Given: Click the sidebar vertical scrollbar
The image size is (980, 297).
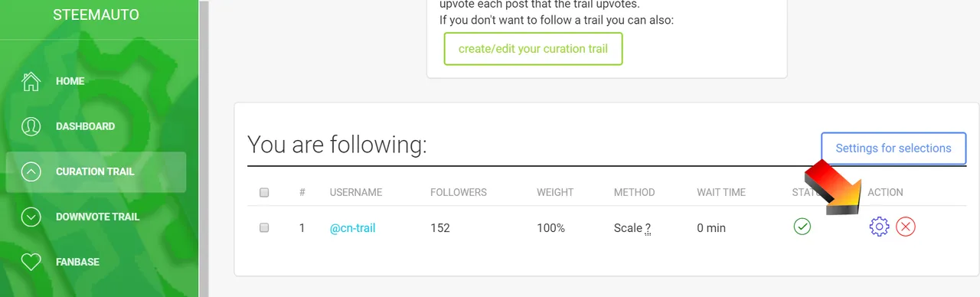Looking at the screenshot, I should (203, 148).
